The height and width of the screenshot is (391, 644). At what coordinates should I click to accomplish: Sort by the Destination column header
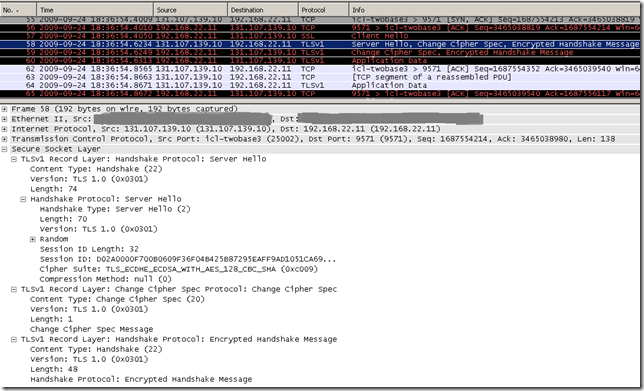[263, 10]
